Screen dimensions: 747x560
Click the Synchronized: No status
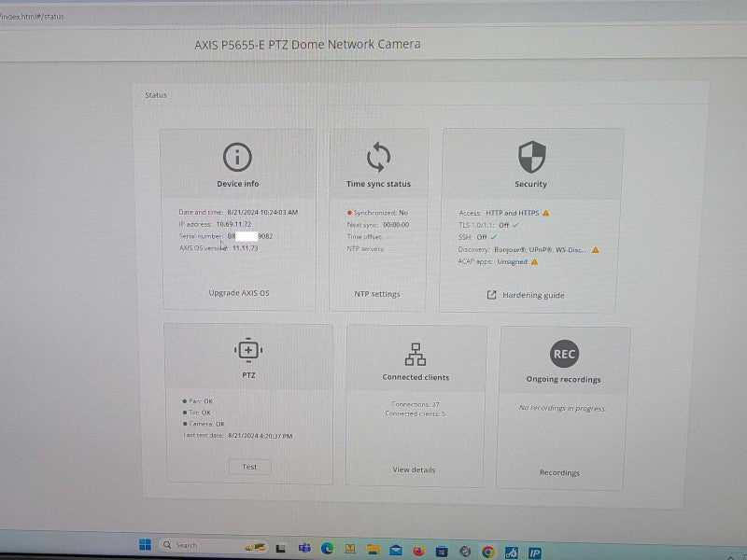(377, 213)
